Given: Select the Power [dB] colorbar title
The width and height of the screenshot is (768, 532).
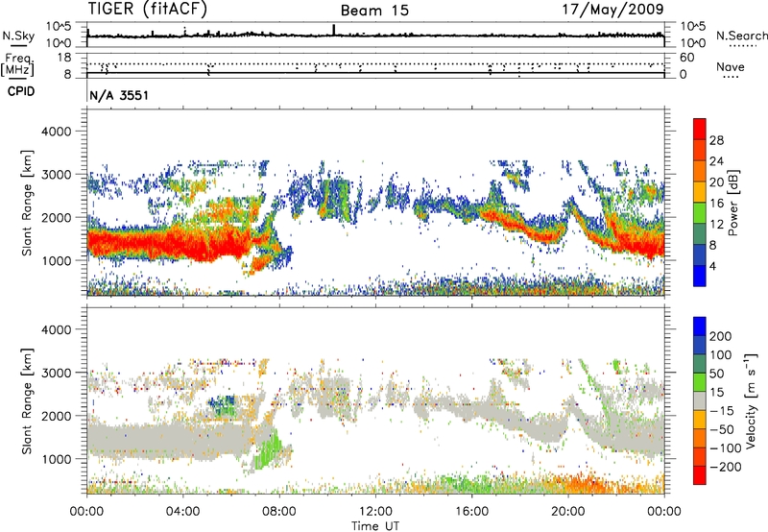Looking at the screenshot, I should point(732,203).
